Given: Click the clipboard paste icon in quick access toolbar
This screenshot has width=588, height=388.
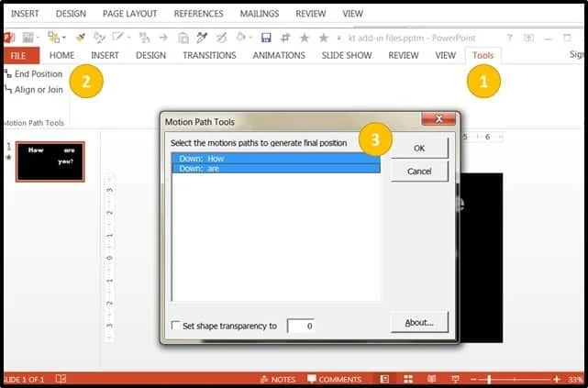Looking at the screenshot, I should [x=183, y=38].
